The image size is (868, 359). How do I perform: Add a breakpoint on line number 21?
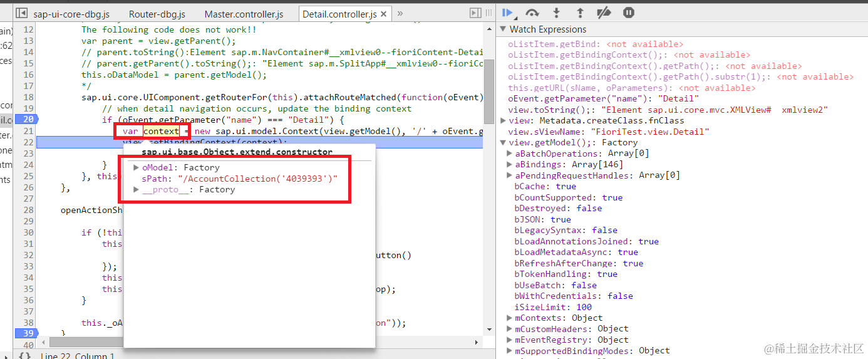pos(27,131)
